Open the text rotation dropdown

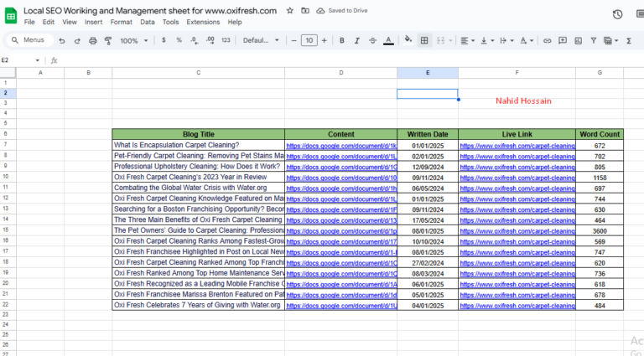point(527,40)
